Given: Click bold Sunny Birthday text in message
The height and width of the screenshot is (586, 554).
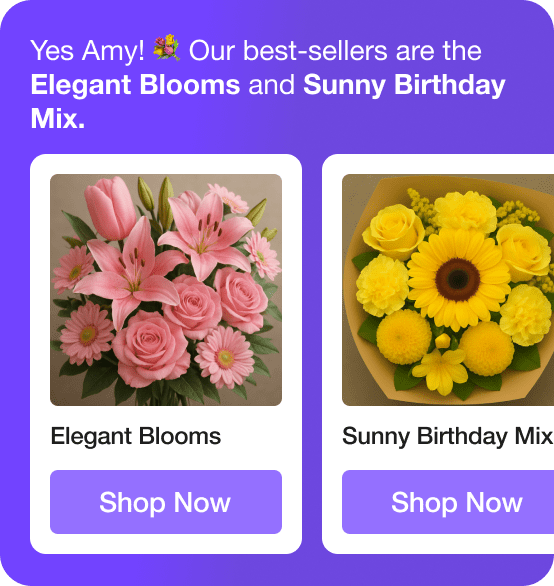Looking at the screenshot, I should coord(404,86).
